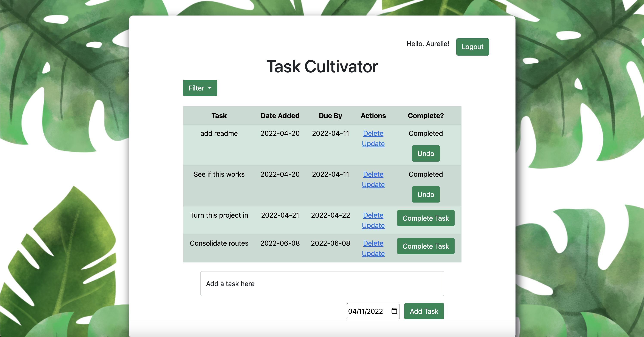The image size is (644, 337).
Task: Click the 'Complete?' column header
Action: click(x=426, y=115)
